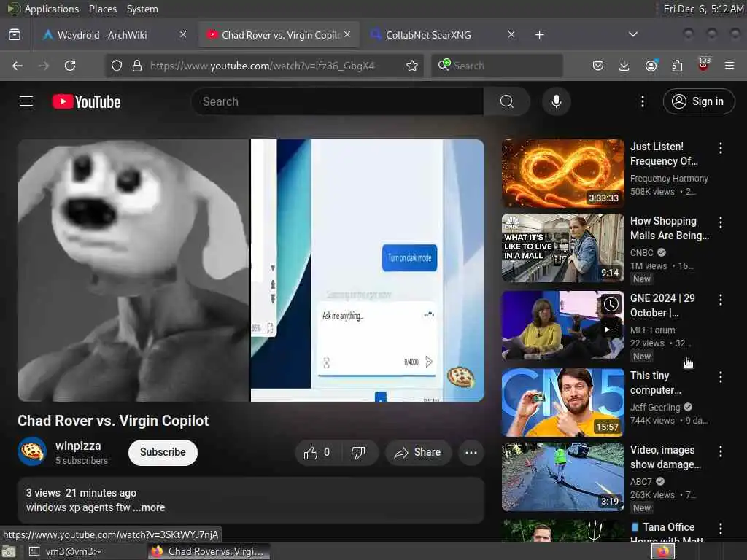Open ABC7 road damage thumbnail
747x560 pixels.
[562, 477]
